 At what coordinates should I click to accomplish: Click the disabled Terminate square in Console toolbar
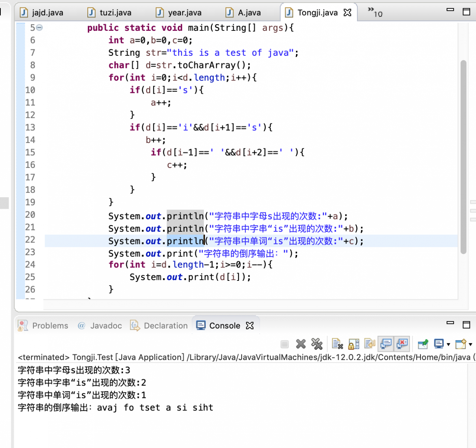point(284,344)
